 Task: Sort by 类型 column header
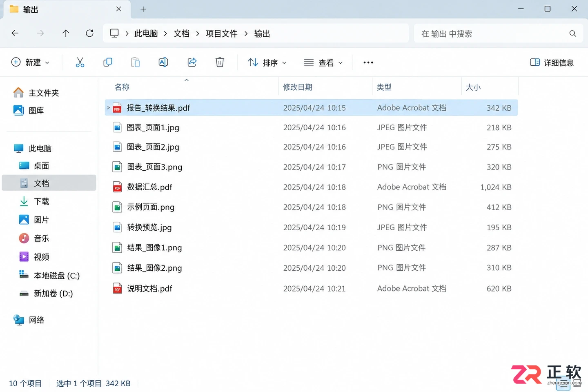[x=384, y=87]
